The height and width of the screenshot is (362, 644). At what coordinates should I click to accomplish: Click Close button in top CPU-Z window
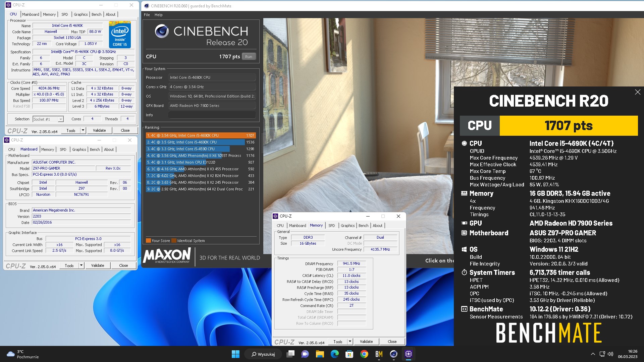(125, 130)
